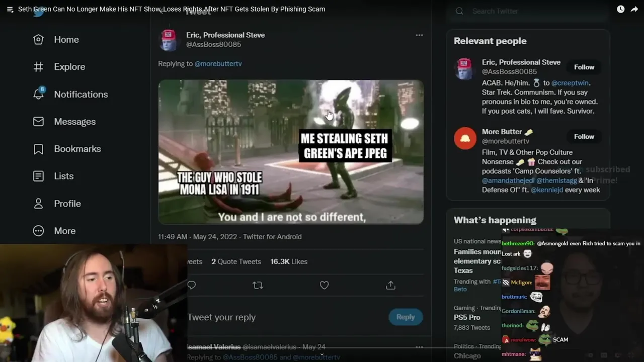
Task: Open the @creeptwin link in bio
Action: coord(570,83)
